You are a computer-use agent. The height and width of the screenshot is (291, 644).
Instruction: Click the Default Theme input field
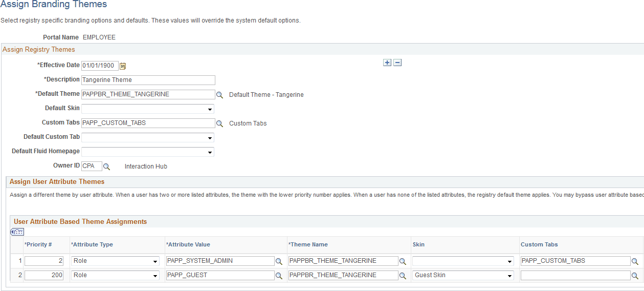(x=148, y=94)
